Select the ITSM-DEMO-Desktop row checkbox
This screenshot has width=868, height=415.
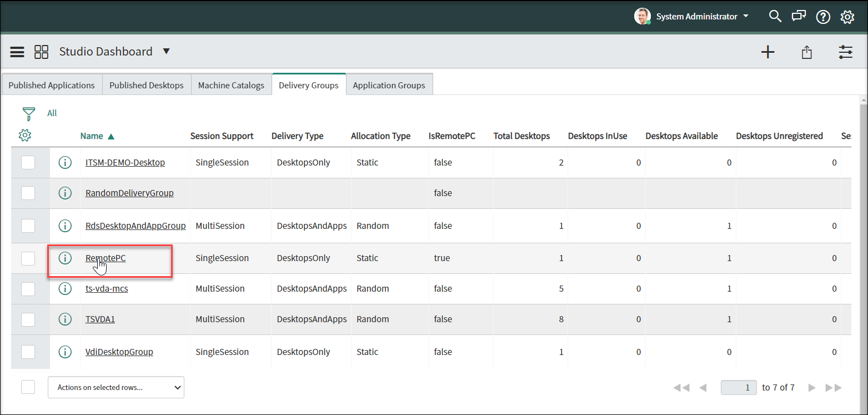pyautogui.click(x=28, y=163)
